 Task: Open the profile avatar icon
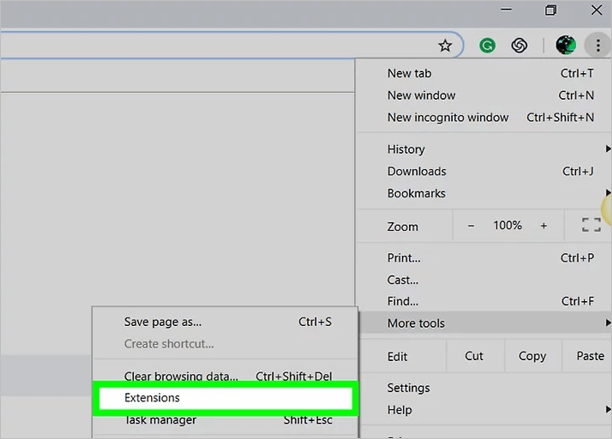[x=565, y=45]
